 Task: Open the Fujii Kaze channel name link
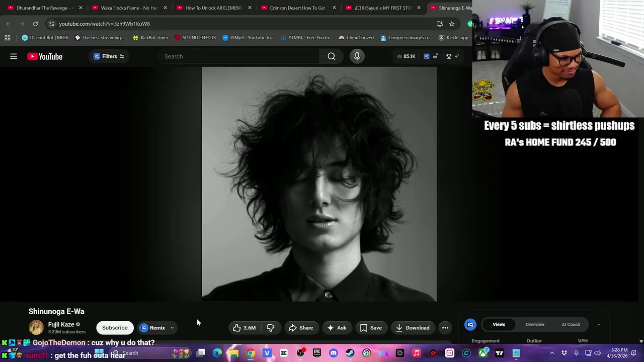tap(61, 325)
